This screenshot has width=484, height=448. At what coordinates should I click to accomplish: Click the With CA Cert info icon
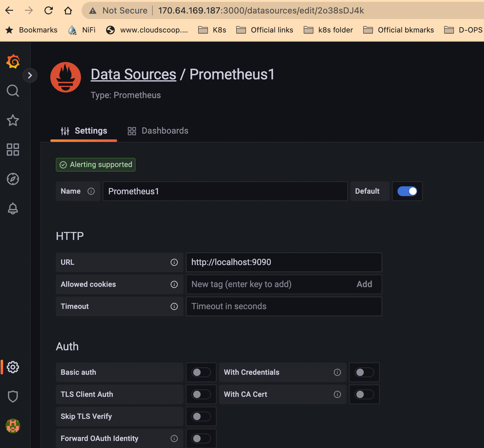(x=337, y=394)
